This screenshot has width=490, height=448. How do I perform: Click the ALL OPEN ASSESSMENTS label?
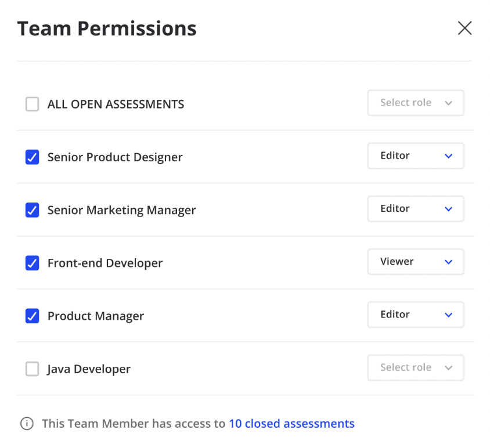point(116,104)
